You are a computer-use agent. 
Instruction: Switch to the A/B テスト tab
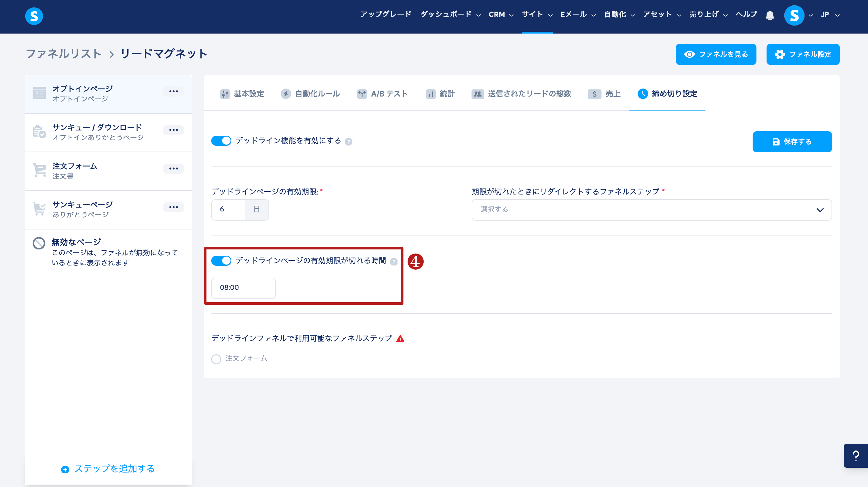tap(382, 94)
